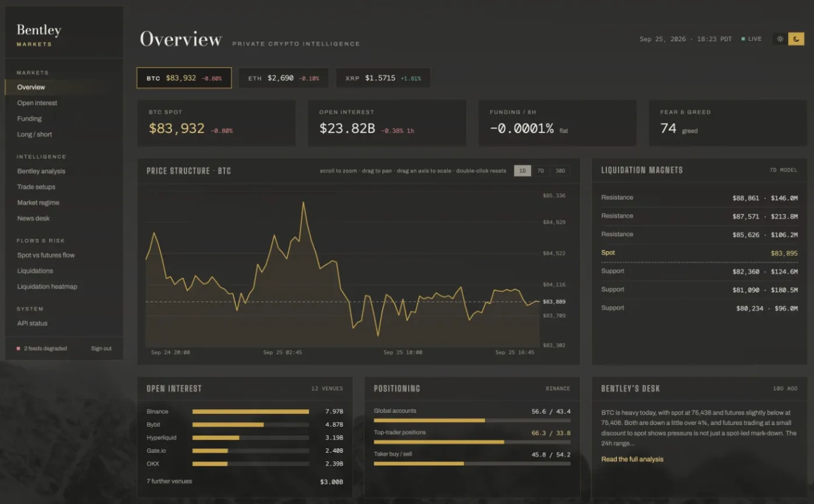
Task: Click the $87,571 resistance row
Action: coord(699,216)
